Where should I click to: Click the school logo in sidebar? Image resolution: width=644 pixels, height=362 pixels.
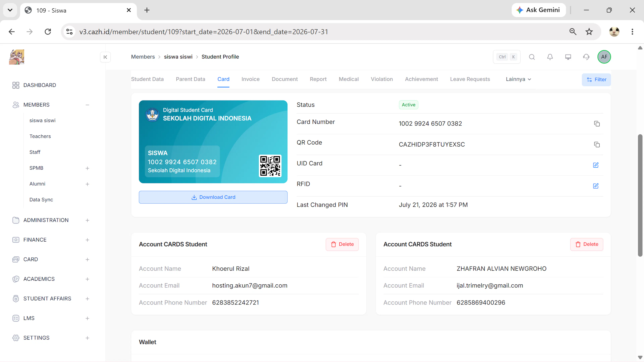pyautogui.click(x=16, y=57)
